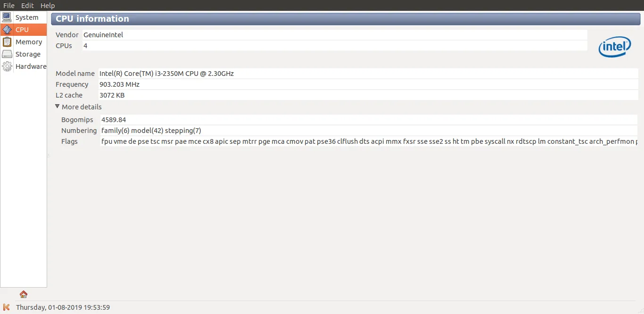Open the File menu

pyautogui.click(x=9, y=6)
